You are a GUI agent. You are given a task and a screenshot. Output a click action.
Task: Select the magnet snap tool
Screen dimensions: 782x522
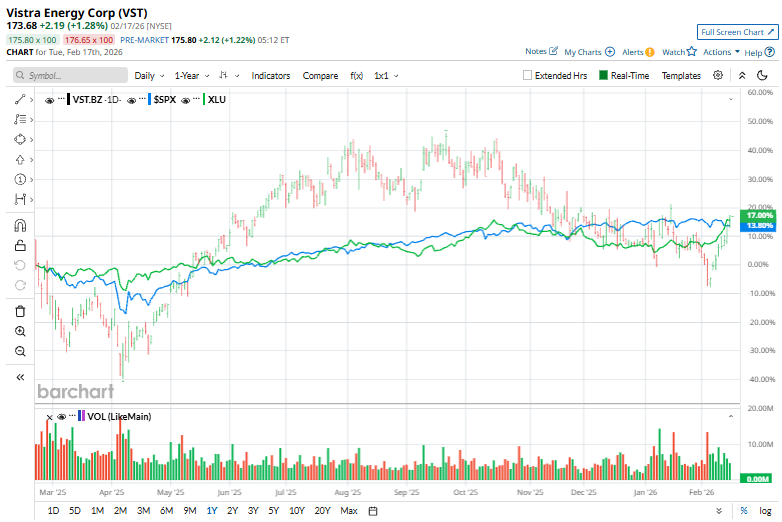point(20,225)
